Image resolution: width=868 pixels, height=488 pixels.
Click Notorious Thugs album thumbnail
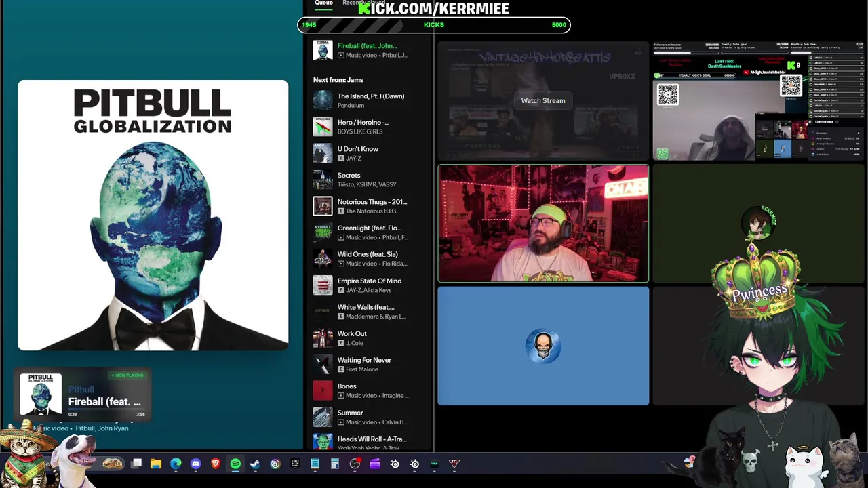click(323, 206)
